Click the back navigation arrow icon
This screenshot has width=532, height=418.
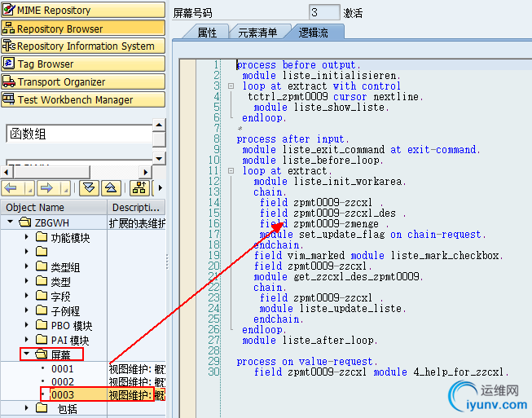point(11,188)
